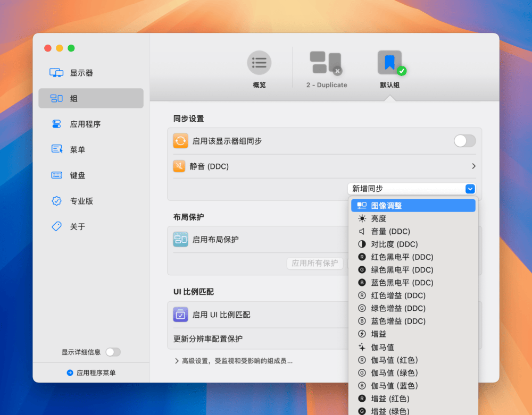
Task: Toggle 显示详细信息 switch
Action: pyautogui.click(x=113, y=352)
